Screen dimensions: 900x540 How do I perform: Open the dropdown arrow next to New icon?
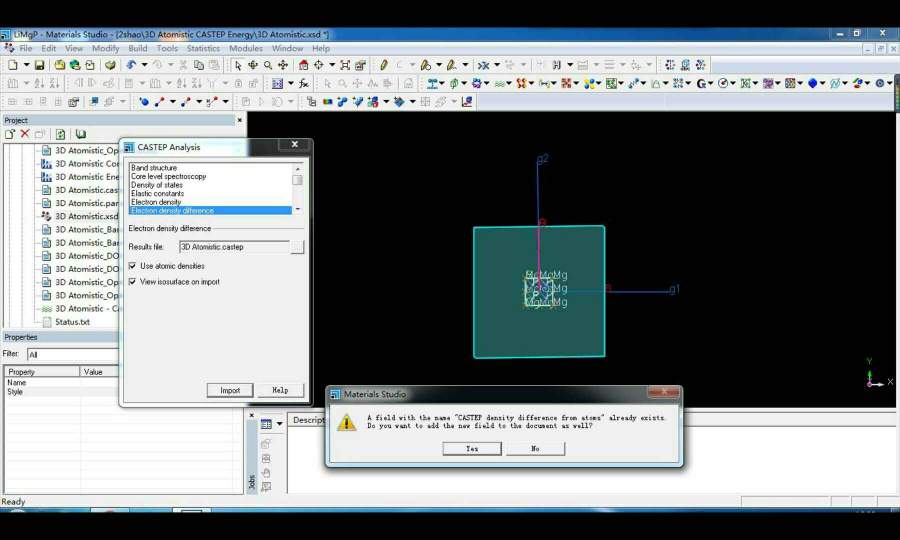coord(26,65)
